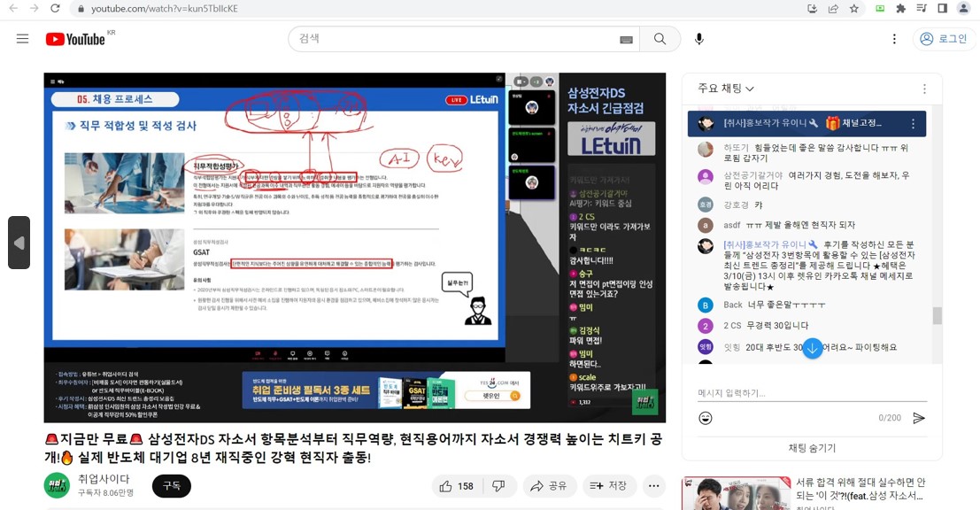Subscribe to 취업사이다 channel with 구독 button
This screenshot has height=510, width=980.
pos(171,486)
